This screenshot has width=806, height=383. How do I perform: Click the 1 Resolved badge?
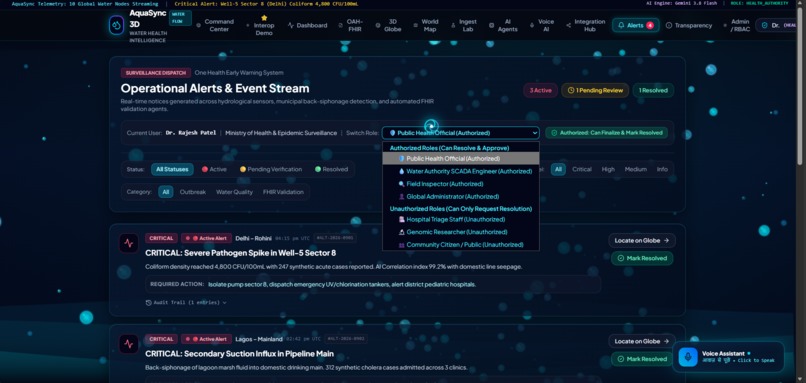pyautogui.click(x=653, y=90)
